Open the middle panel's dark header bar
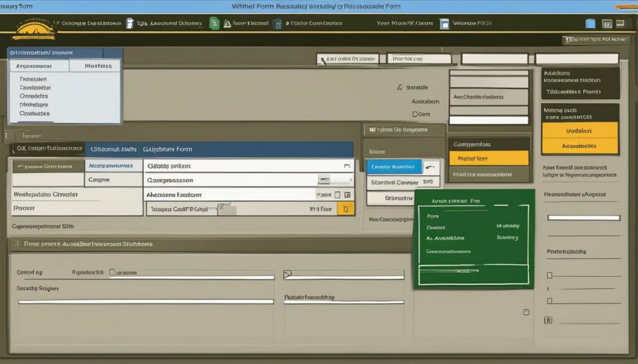Screen dimensions: 638x364 (x=404, y=130)
